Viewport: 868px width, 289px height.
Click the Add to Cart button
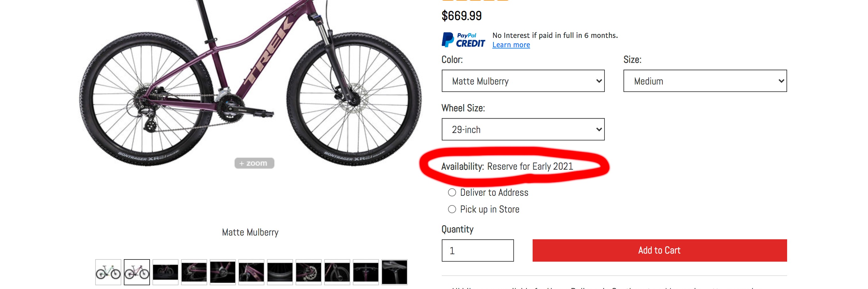tap(660, 250)
